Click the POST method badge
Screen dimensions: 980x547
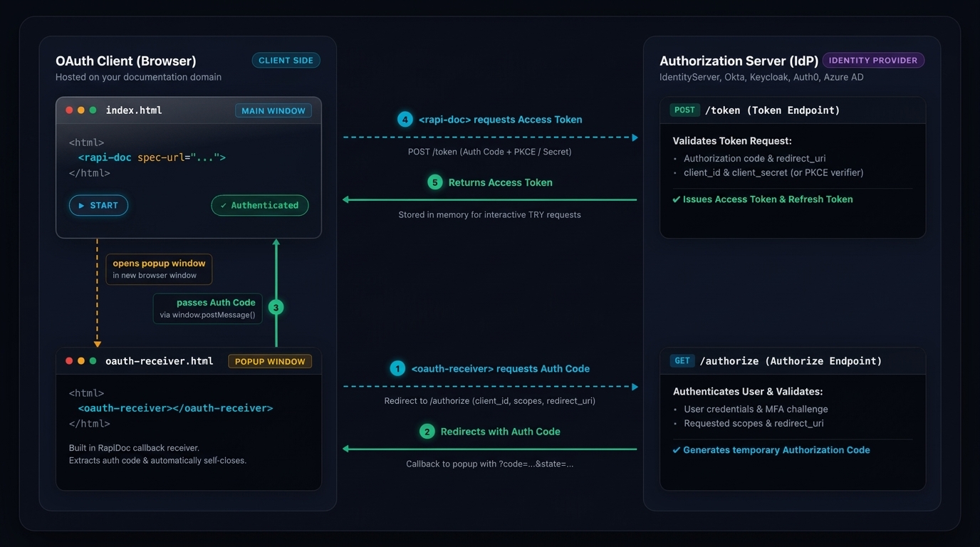coord(684,110)
